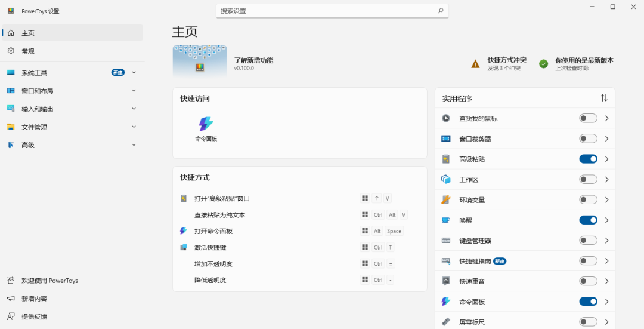Open the 常规 settings page
This screenshot has width=644, height=329.
72,51
